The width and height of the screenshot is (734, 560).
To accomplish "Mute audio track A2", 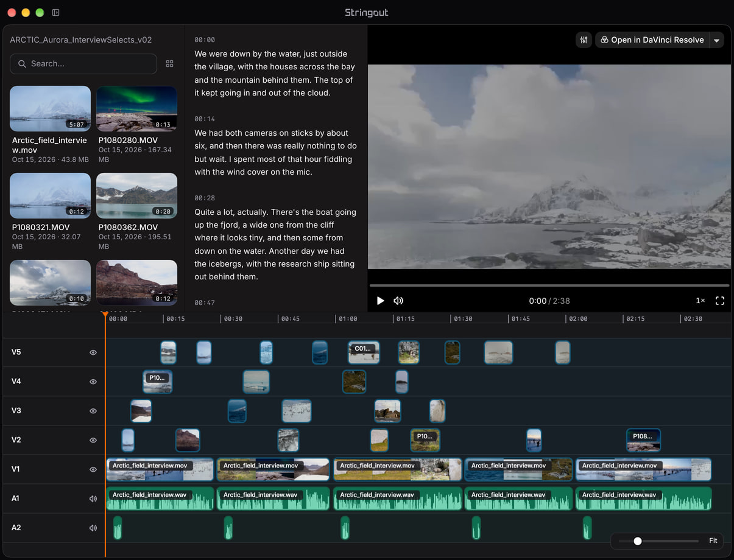I will coord(93,528).
